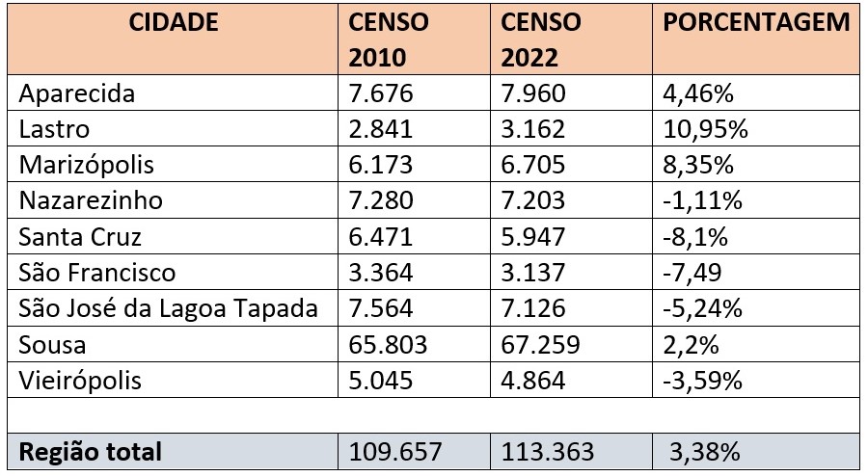Click the Região total label cell
The height and width of the screenshot is (476, 868).
(x=91, y=452)
